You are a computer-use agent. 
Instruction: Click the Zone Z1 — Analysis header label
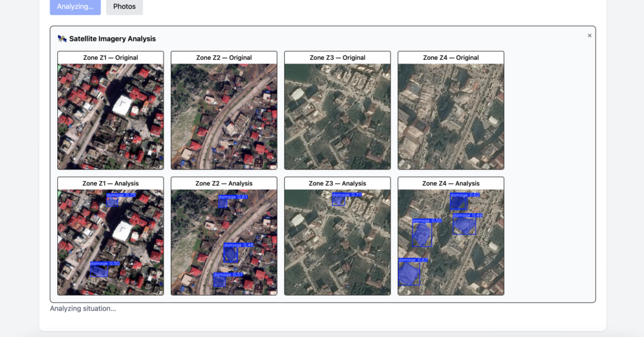pos(110,184)
